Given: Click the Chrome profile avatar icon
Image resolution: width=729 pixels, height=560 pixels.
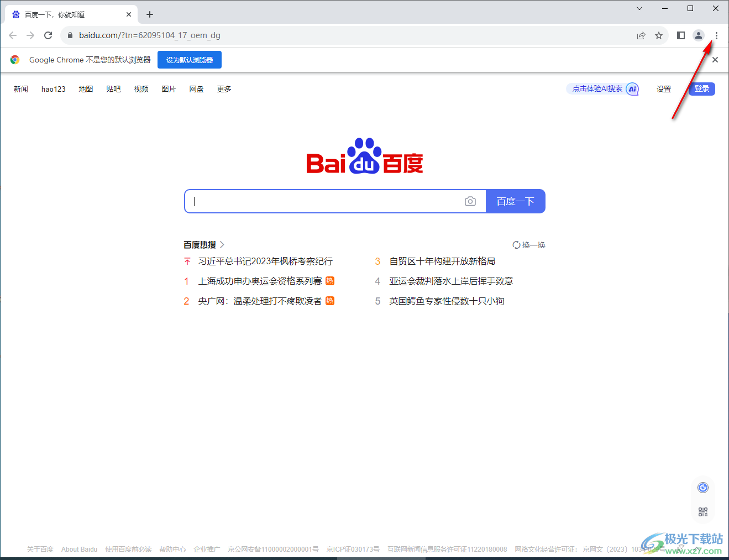Looking at the screenshot, I should coord(699,35).
